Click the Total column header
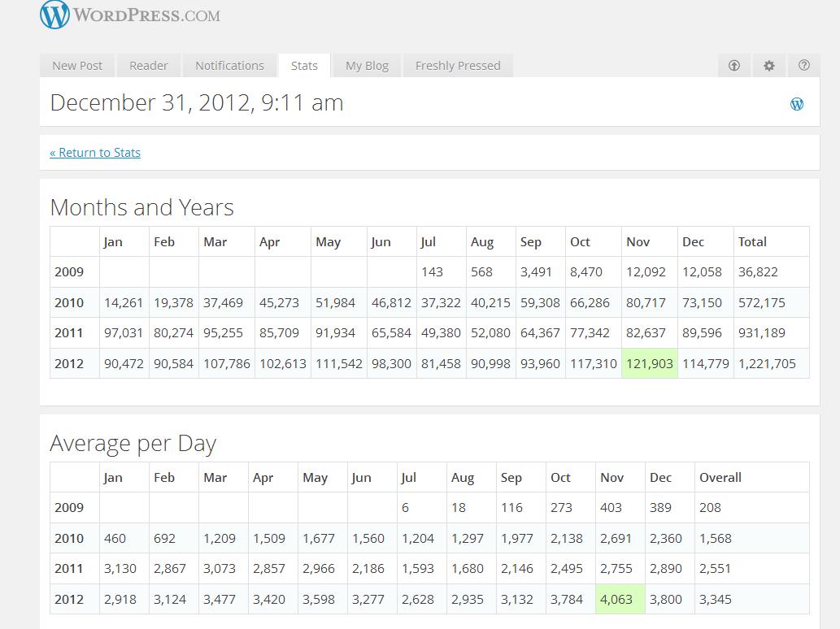Image resolution: width=840 pixels, height=629 pixels. pyautogui.click(x=752, y=241)
